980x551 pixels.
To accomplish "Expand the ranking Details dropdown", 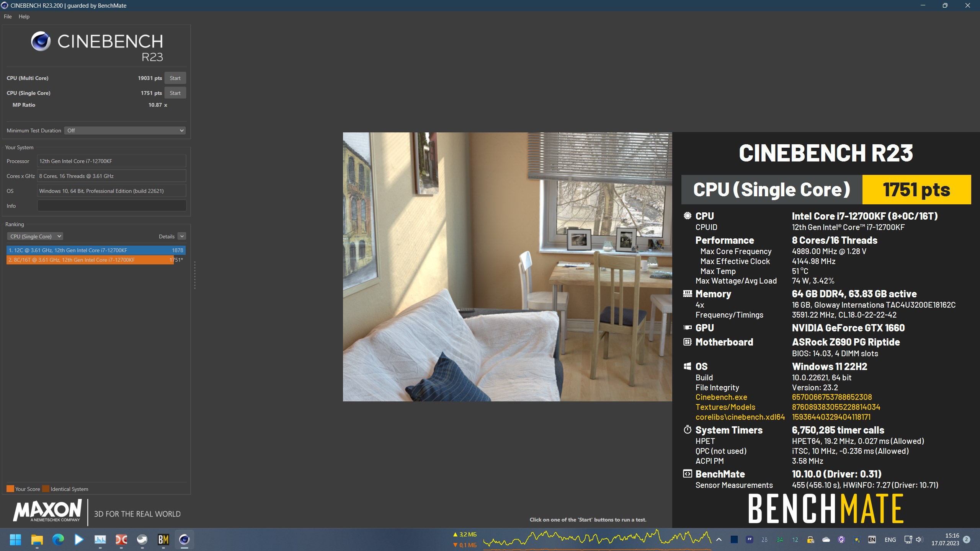I will tap(182, 236).
